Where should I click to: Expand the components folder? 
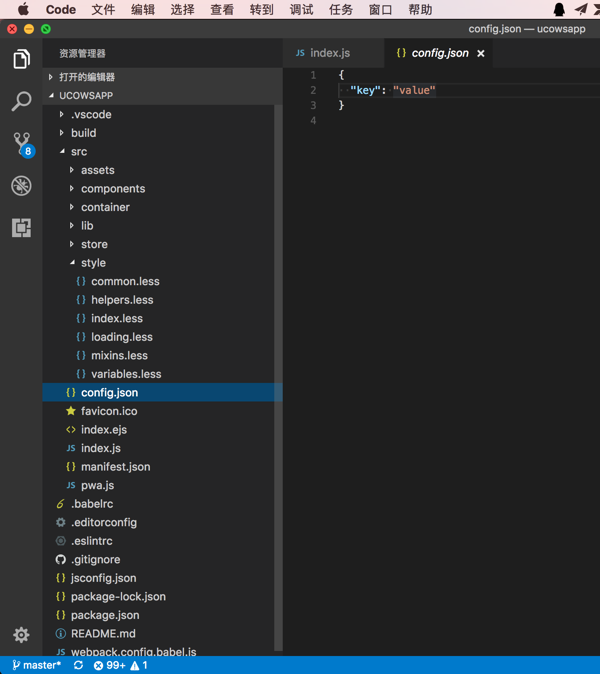tap(112, 189)
